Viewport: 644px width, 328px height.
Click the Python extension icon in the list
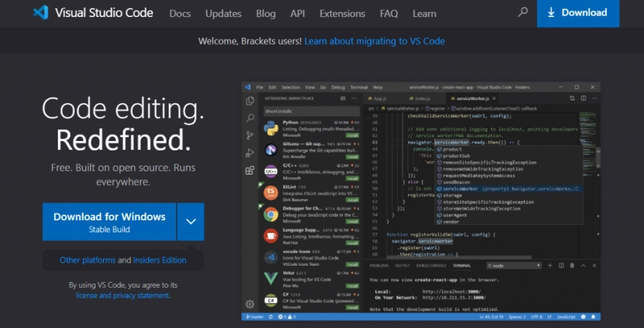(x=271, y=127)
